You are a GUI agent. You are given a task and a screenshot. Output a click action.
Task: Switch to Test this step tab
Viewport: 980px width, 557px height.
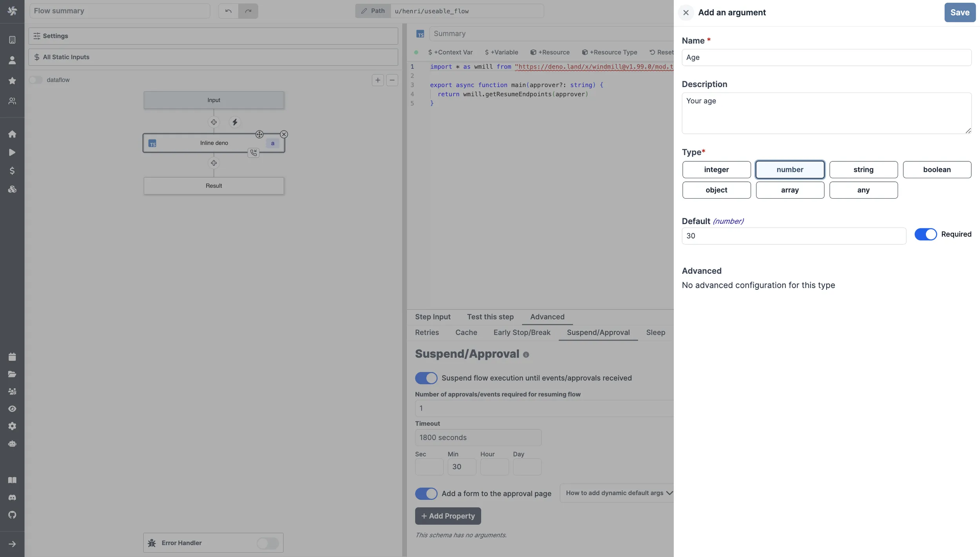point(490,317)
